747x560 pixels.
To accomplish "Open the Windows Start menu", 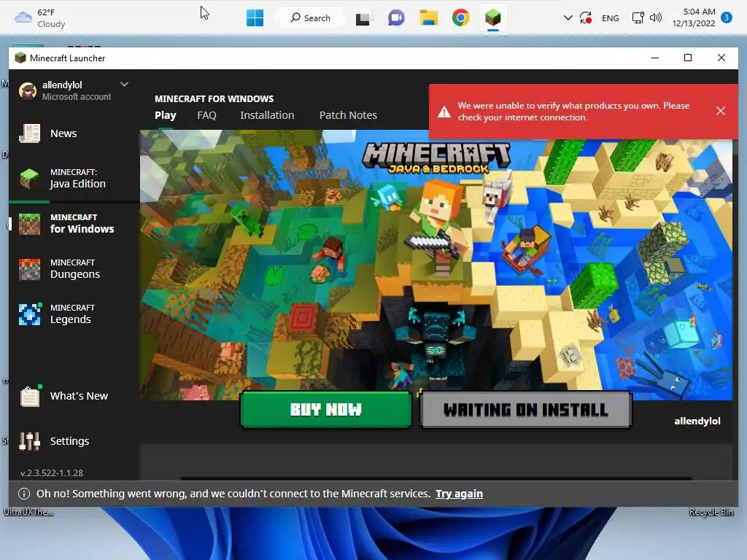I will pos(255,18).
